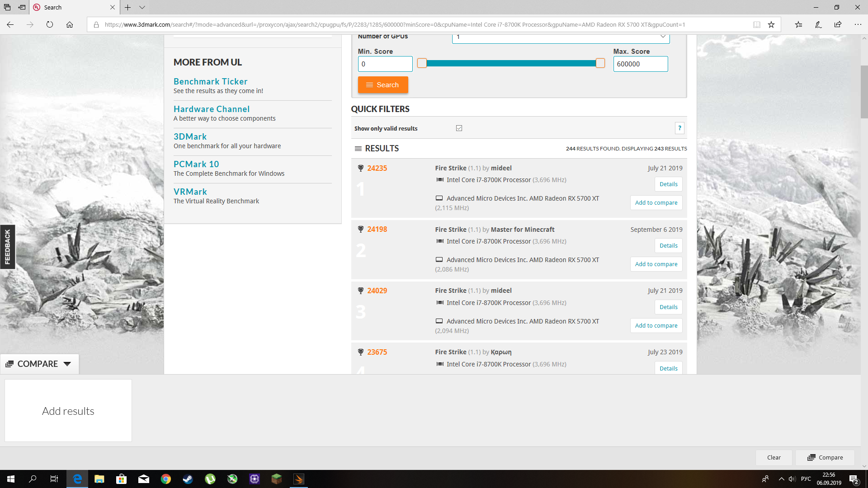Image resolution: width=868 pixels, height=488 pixels.
Task: Add the 24198 score result to compare
Action: 656,264
